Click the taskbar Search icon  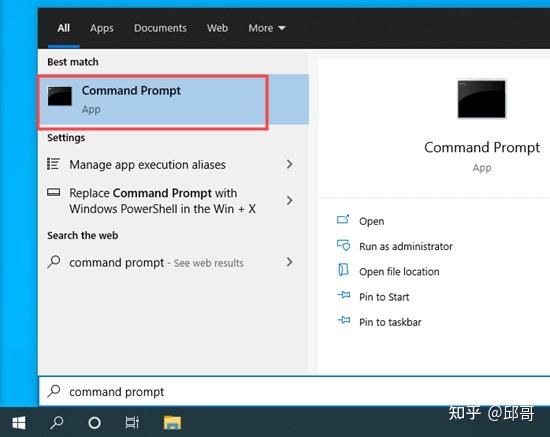point(56,423)
